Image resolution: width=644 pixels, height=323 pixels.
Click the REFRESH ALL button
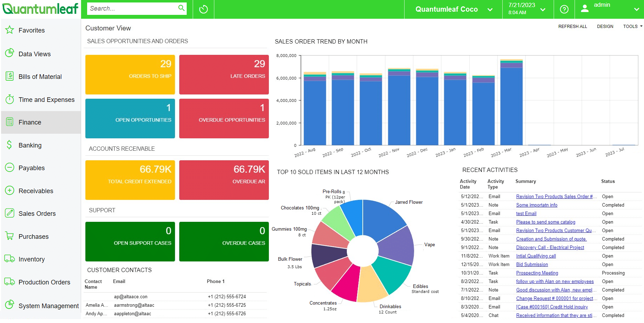click(x=572, y=27)
